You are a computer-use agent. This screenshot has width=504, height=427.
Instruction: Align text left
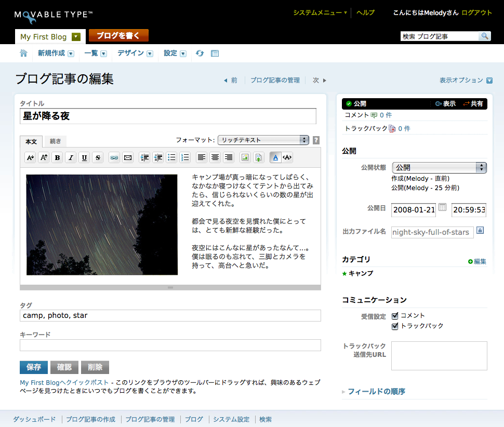(202, 157)
